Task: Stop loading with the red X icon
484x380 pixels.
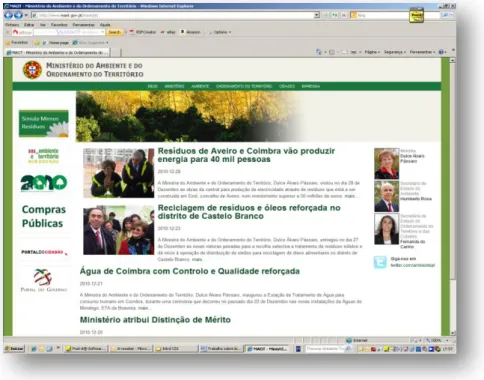Action: 344,15
